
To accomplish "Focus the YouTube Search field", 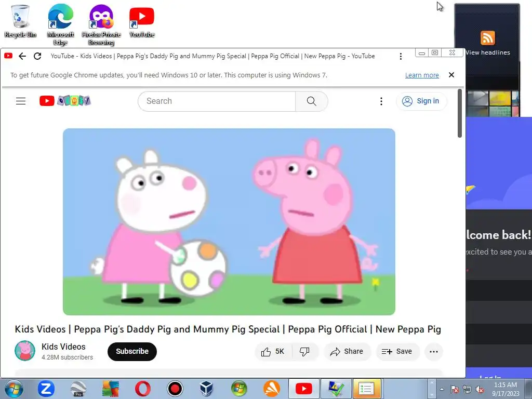I will 217,101.
